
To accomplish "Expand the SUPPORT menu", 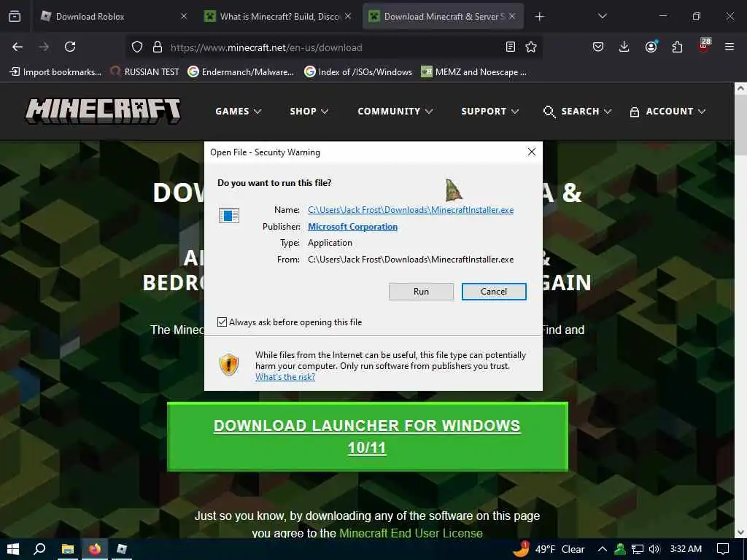I will 489,111.
